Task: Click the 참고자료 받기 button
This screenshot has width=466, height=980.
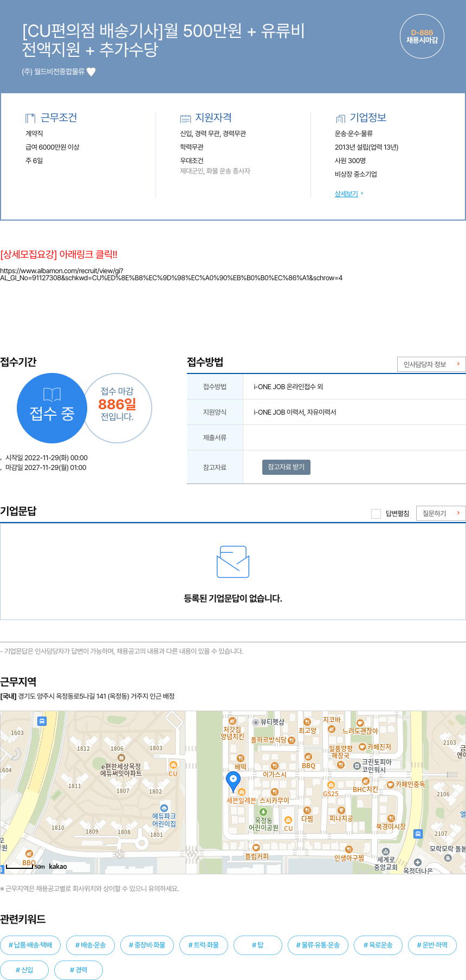Action: point(286,467)
